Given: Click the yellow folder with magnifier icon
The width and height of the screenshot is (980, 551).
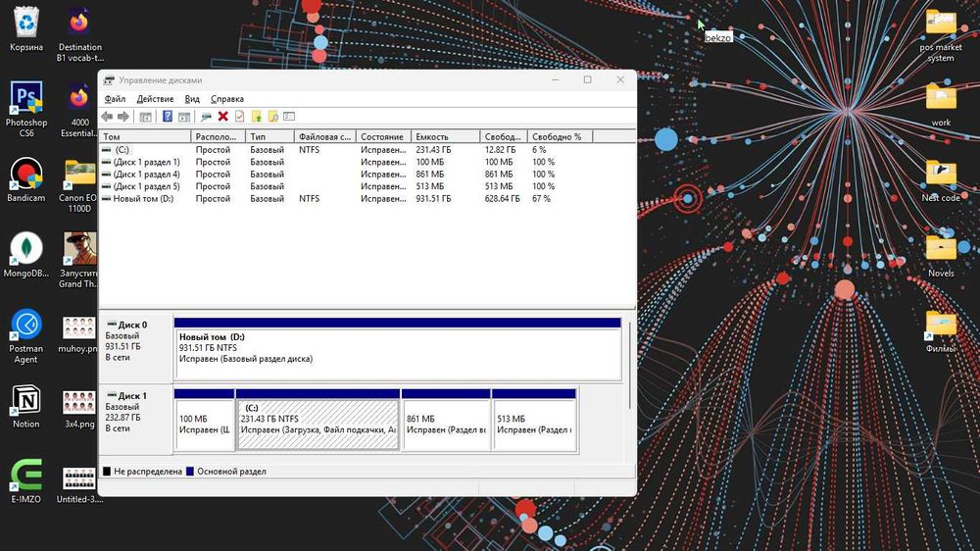Looking at the screenshot, I should [272, 117].
